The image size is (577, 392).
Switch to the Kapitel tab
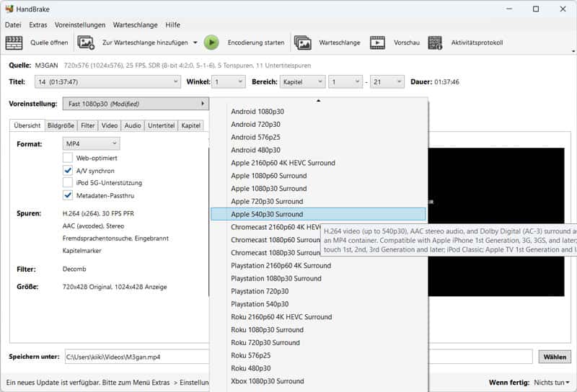(x=190, y=125)
